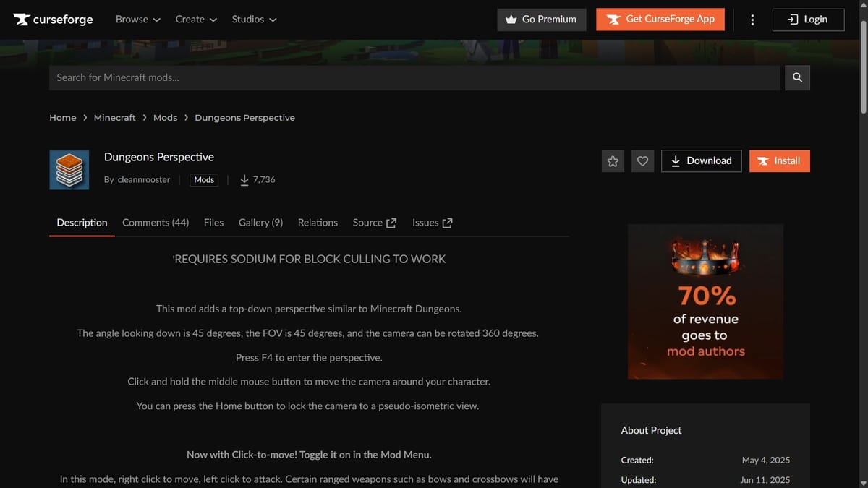Click the Download button
The image size is (868, 488).
pyautogui.click(x=701, y=160)
